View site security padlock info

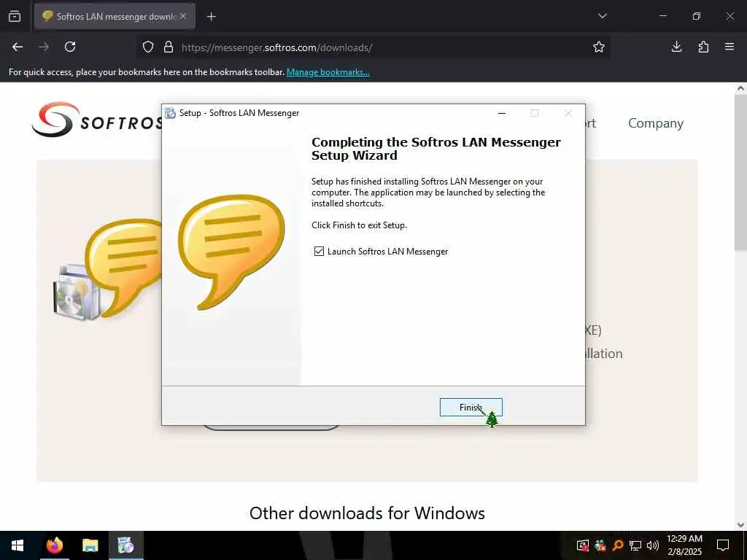click(169, 47)
